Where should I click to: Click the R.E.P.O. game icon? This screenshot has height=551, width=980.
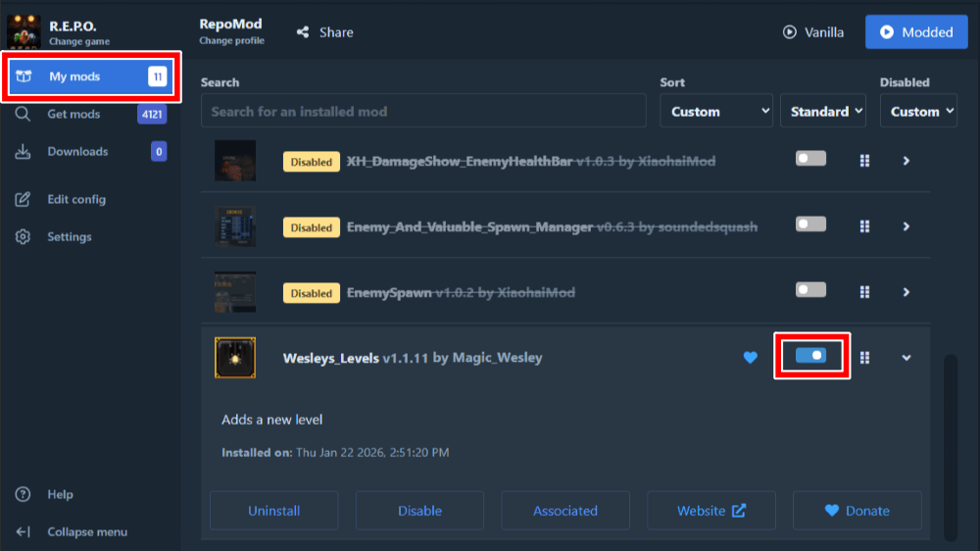tap(23, 32)
